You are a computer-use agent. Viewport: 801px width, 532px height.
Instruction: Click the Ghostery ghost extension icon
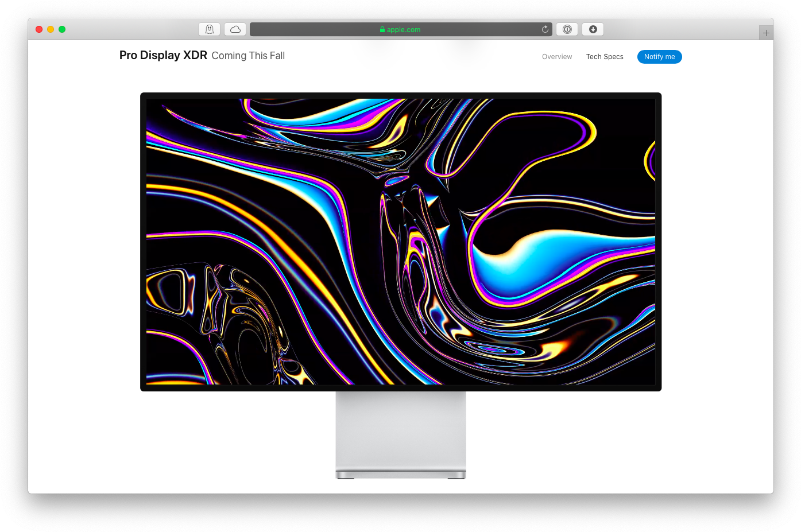(210, 29)
